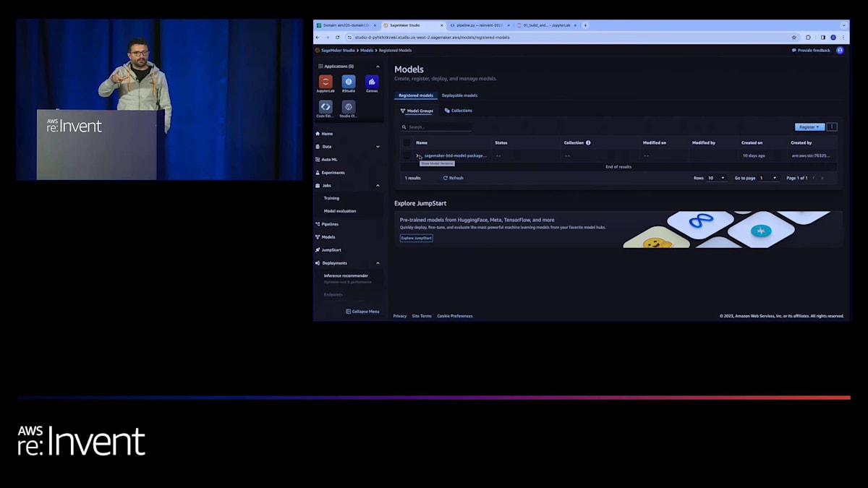Click the Refresh button under table
868x488 pixels.
point(454,178)
